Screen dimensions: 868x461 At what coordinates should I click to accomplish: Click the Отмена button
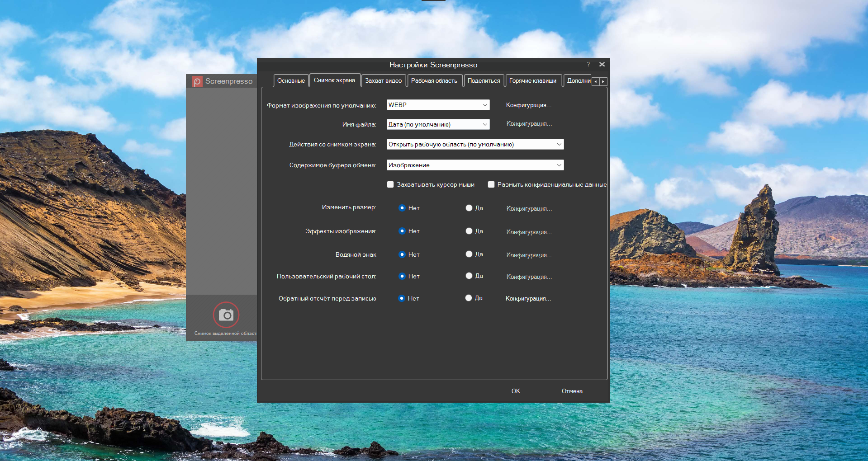tap(572, 391)
